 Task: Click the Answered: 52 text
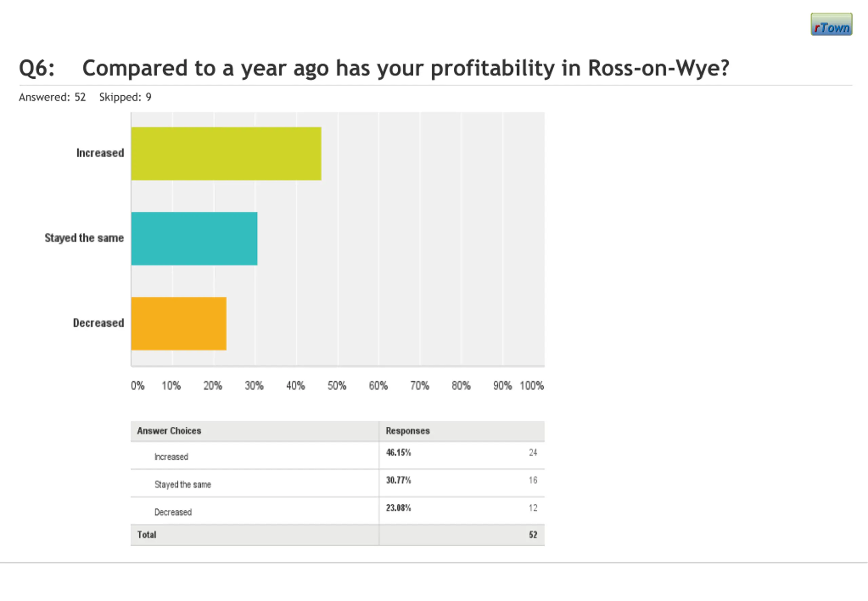coord(52,97)
